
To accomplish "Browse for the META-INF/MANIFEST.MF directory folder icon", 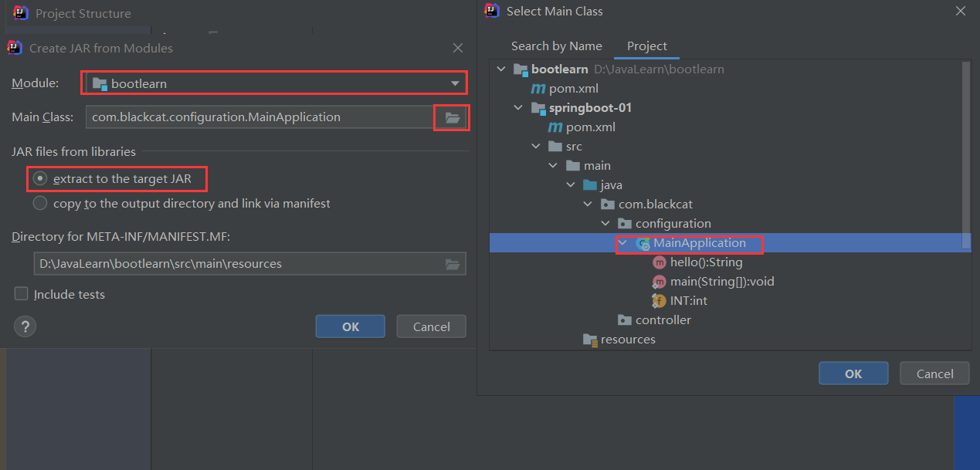I will [x=453, y=264].
